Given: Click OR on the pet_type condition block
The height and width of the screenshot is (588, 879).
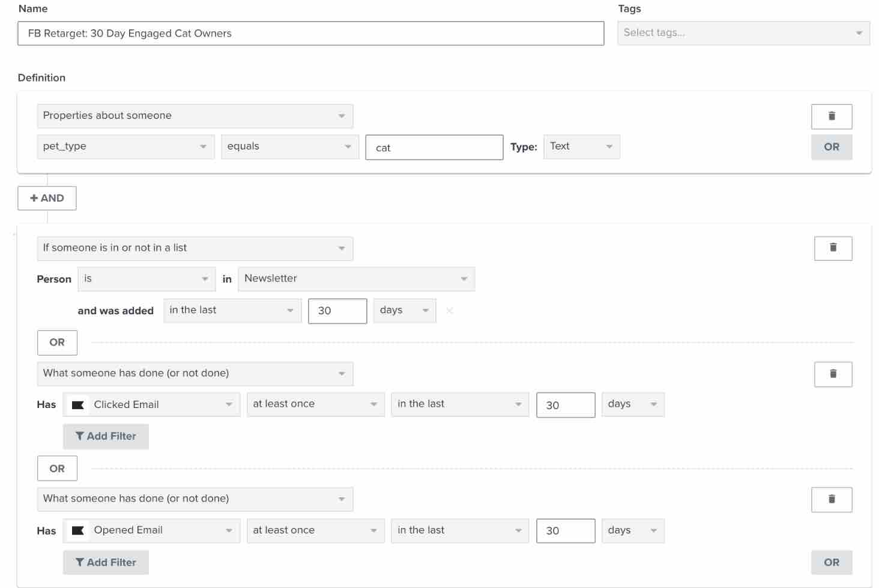Looking at the screenshot, I should (832, 146).
